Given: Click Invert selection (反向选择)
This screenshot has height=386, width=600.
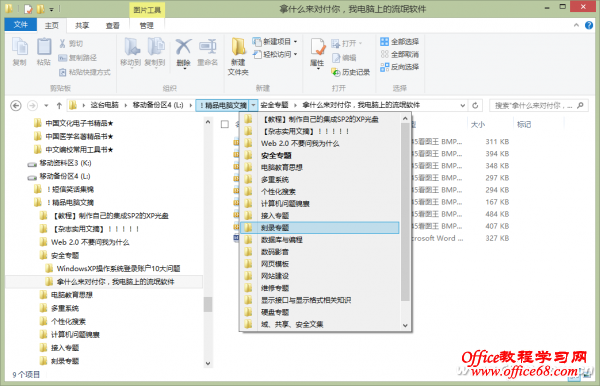Looking at the screenshot, I should point(399,67).
